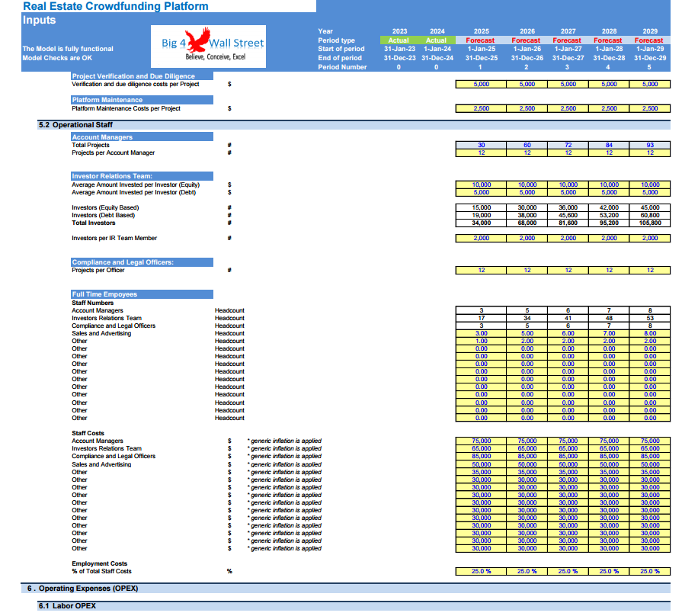682x616 pixels.
Task: Click Investors Relations Team headcount 48
Action: (609, 319)
